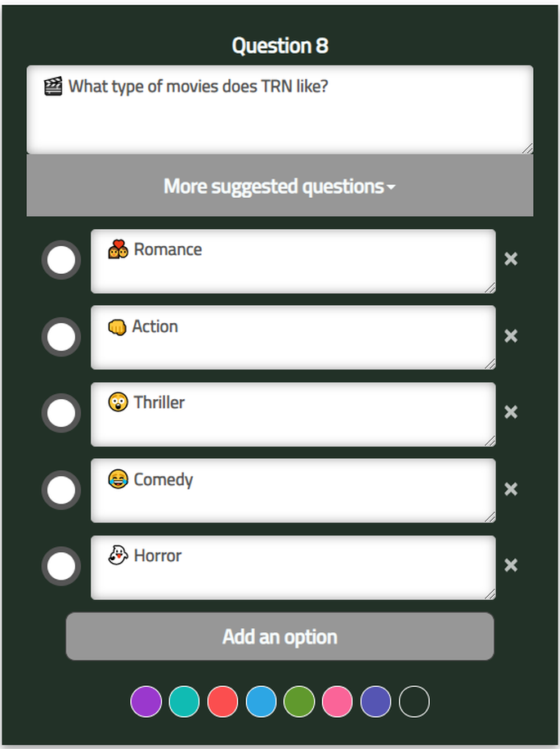This screenshot has width=560, height=749.
Task: Mark Action as the correct answer
Action: tap(61, 337)
